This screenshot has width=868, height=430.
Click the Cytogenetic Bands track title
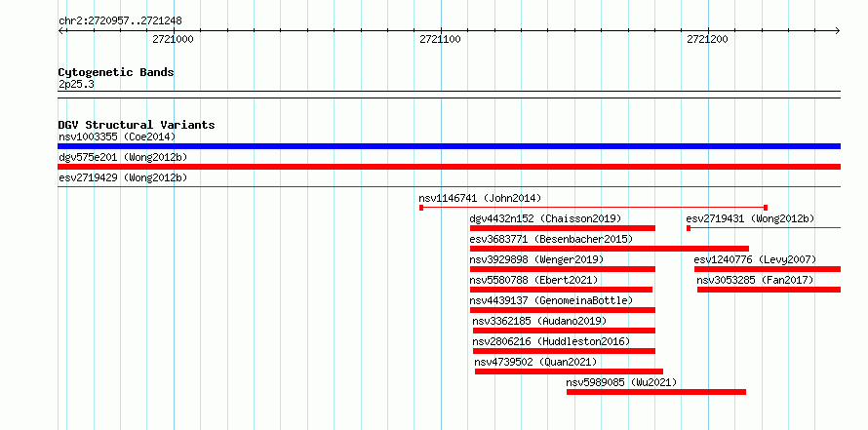(116, 72)
